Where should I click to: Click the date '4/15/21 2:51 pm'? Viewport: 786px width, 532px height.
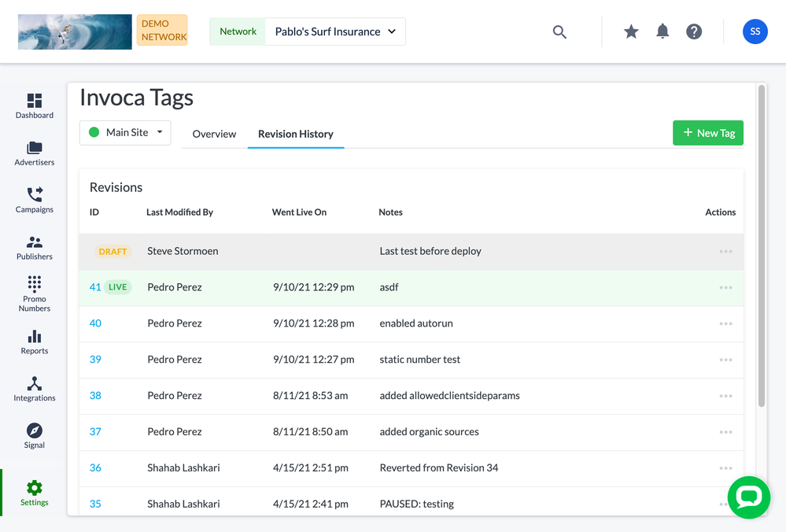coord(310,467)
